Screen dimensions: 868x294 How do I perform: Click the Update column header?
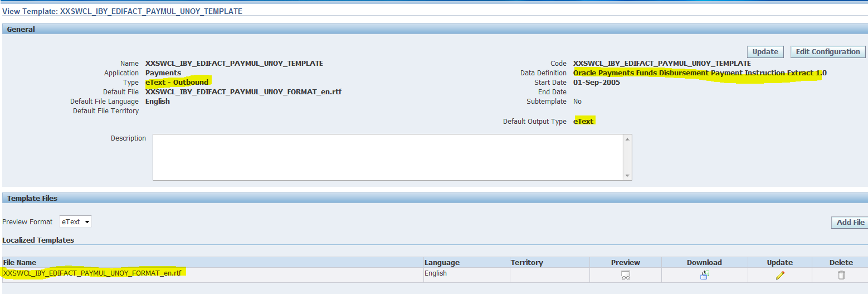780,262
